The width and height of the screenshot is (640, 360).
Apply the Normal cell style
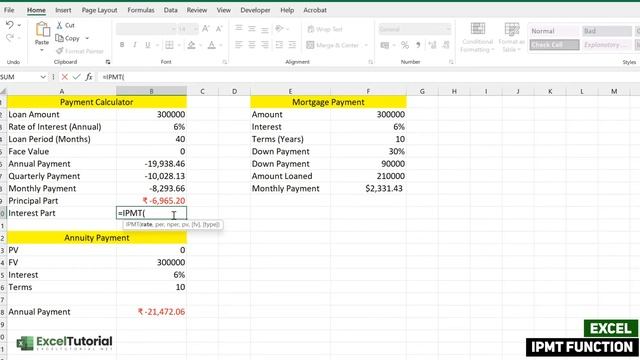pos(554,31)
